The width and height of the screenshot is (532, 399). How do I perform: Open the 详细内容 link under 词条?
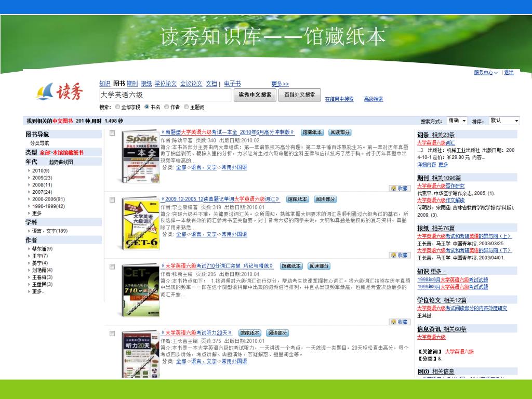point(427,165)
